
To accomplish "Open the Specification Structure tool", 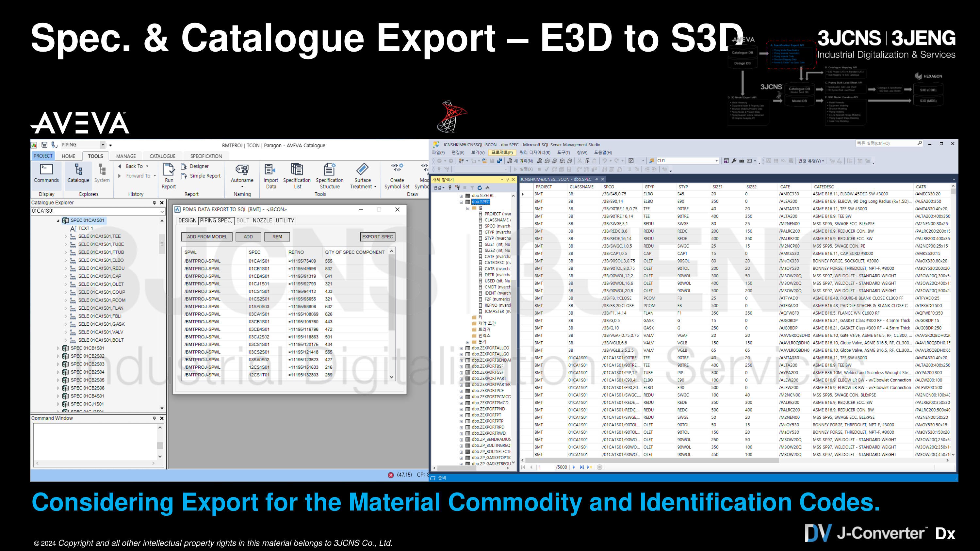I will [x=330, y=176].
